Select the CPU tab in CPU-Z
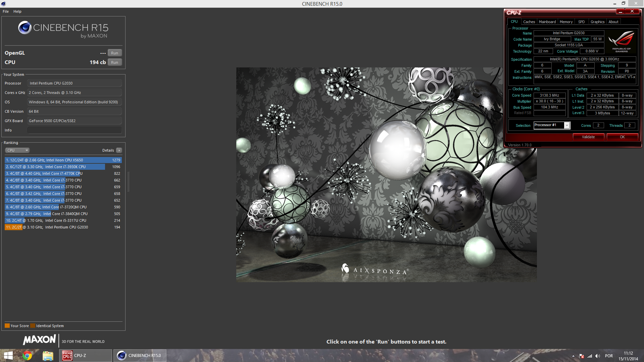644x362 pixels. (x=514, y=21)
